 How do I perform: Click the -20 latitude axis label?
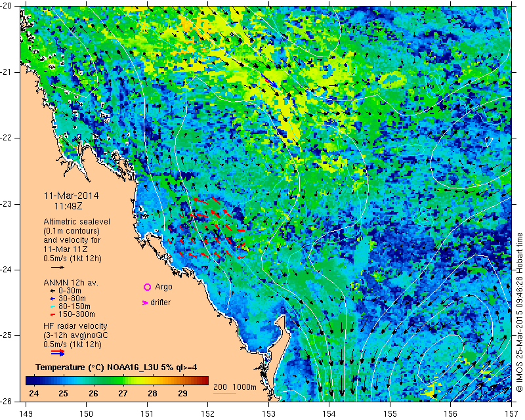tap(7, 6)
